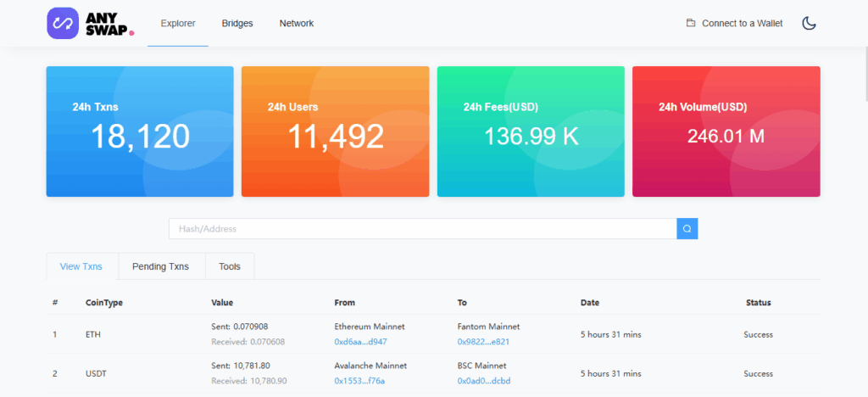Click the 24h Txns stats card
The width and height of the screenshot is (868, 397).
tap(140, 131)
